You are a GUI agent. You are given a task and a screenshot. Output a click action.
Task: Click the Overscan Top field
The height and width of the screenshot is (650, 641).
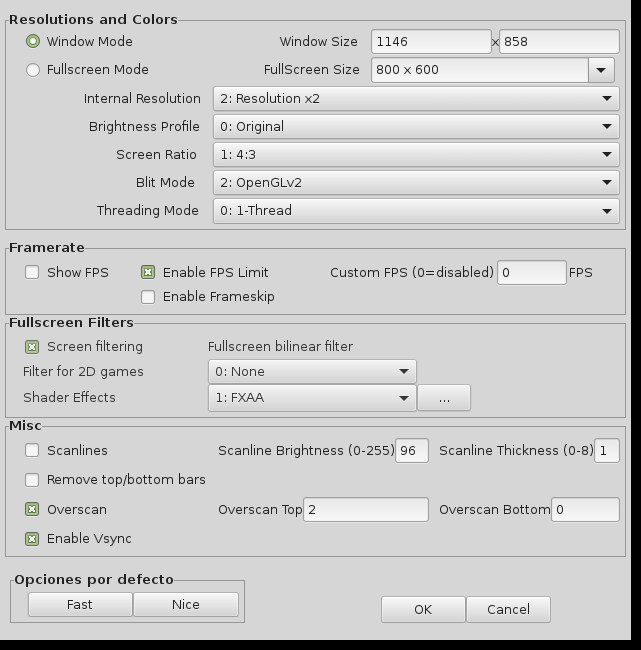(x=366, y=509)
